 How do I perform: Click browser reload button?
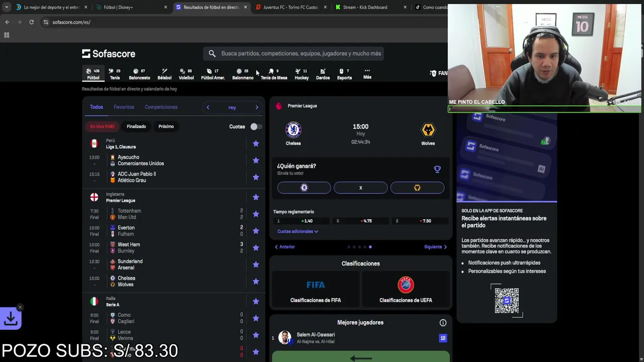31,22
